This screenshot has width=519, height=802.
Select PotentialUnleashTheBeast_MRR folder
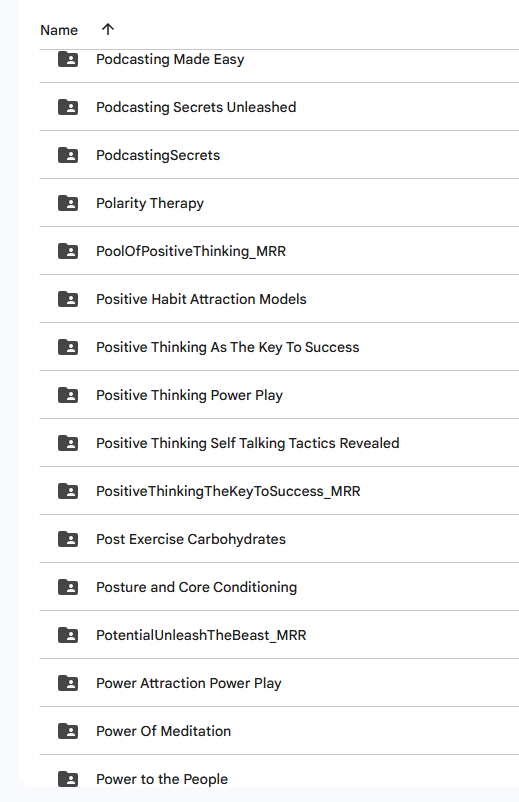[279, 635]
